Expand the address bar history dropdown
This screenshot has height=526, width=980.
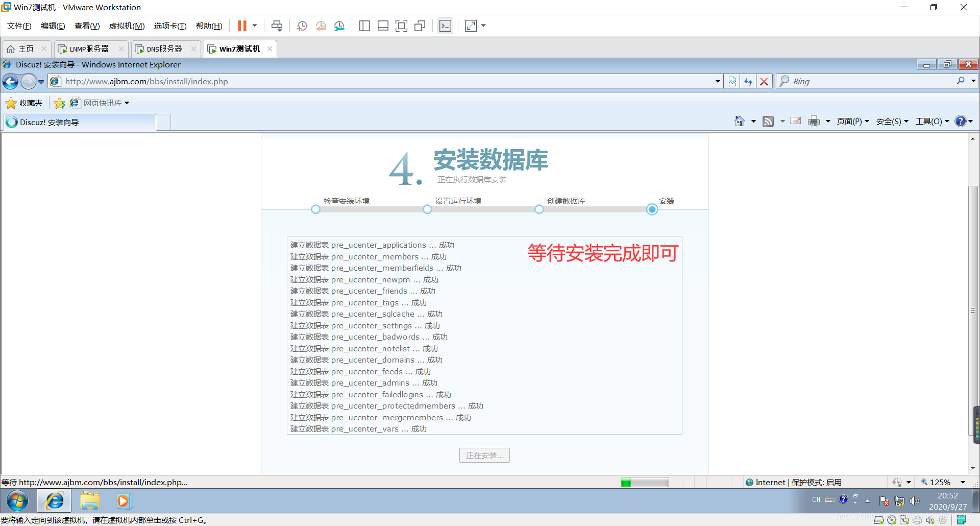coord(717,81)
